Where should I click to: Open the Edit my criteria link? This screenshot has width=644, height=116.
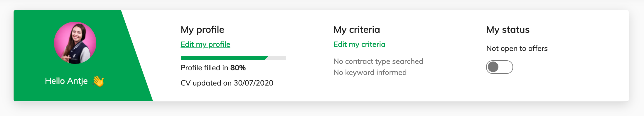tap(359, 44)
